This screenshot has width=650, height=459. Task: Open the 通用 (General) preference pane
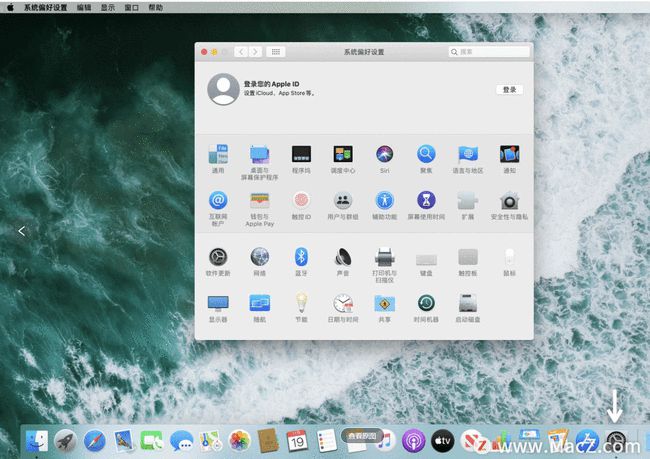pyautogui.click(x=217, y=155)
